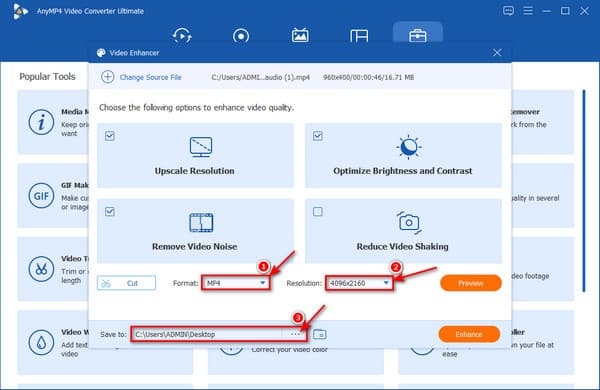Click the toolbox vertical scrollbar
Screen dimensions: 600x390
click(x=584, y=191)
